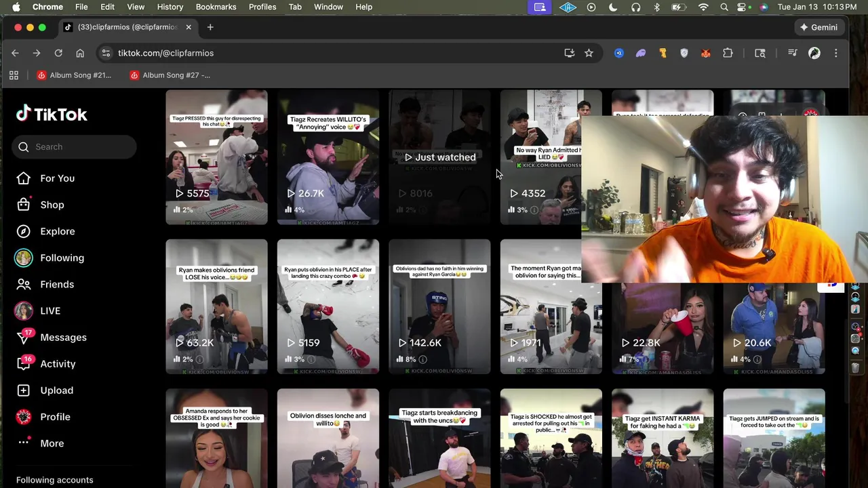The height and width of the screenshot is (488, 868).
Task: Click the address bar URL
Action: point(165,53)
